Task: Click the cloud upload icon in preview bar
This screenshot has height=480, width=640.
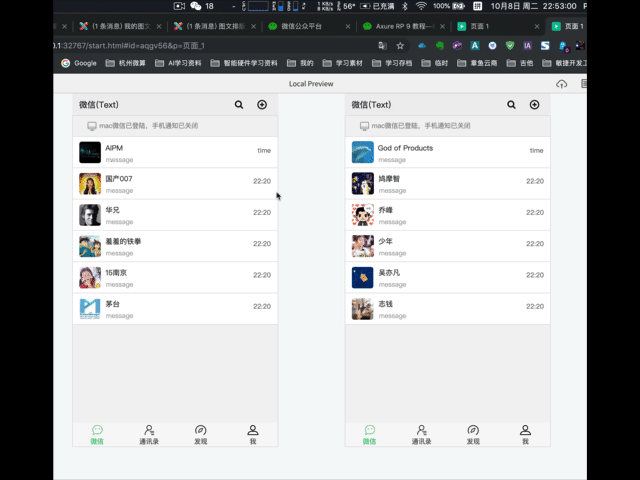Action: [562, 84]
